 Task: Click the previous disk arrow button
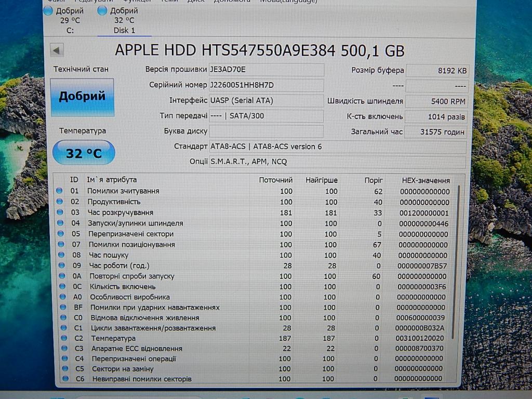coord(57,50)
